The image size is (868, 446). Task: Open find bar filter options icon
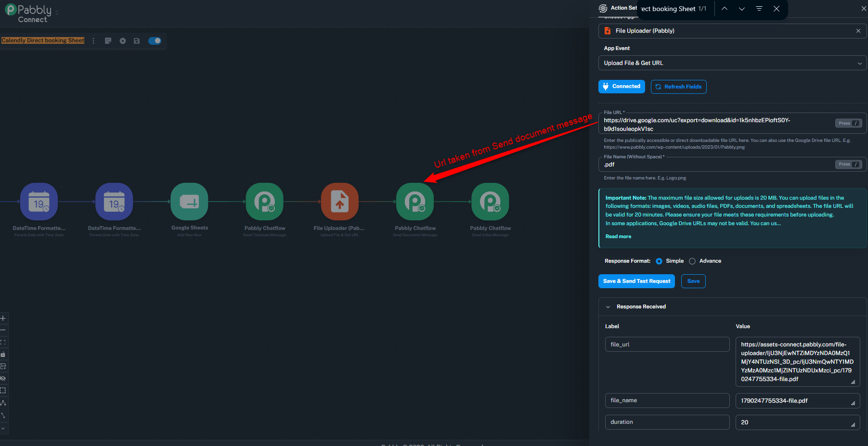point(759,9)
